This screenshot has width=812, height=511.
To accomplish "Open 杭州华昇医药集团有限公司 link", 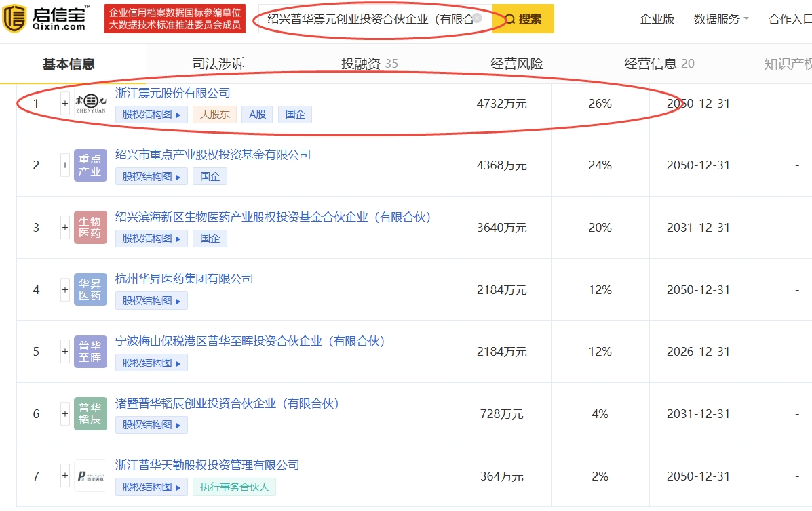I will [184, 279].
